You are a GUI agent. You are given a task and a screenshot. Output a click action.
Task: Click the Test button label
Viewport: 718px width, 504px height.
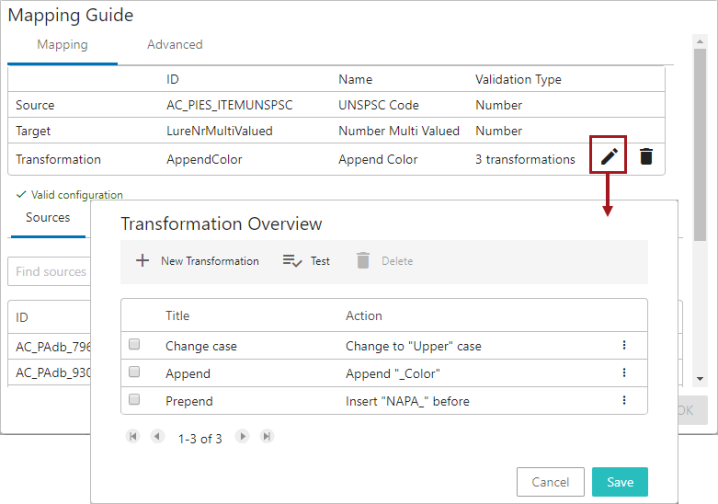320,261
